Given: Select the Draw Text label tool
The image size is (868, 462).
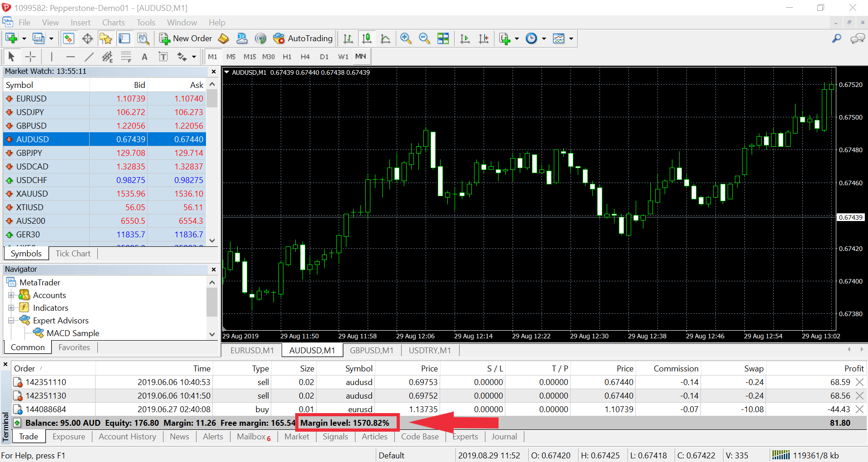Looking at the screenshot, I should (x=144, y=57).
